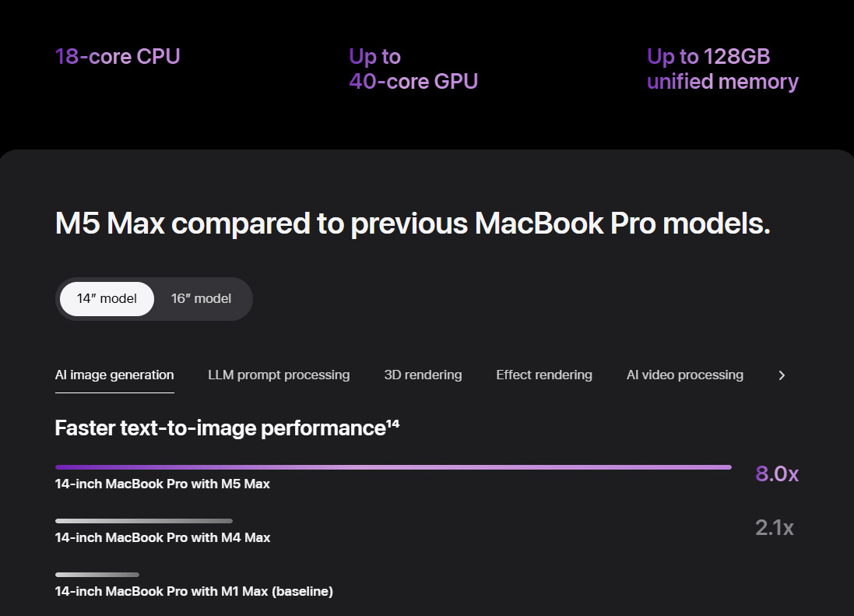Click the 14-inch MacBook Pro with M1 Max label
This screenshot has width=854, height=616.
193,591
